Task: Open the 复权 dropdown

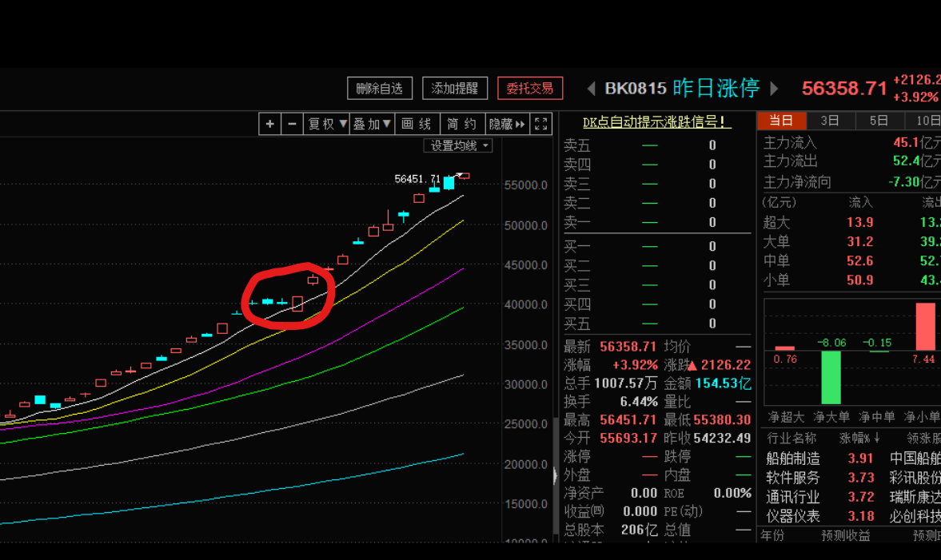Action: [328, 124]
